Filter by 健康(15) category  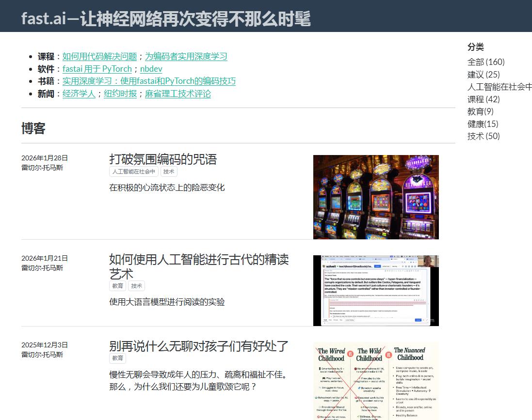pyautogui.click(x=483, y=124)
